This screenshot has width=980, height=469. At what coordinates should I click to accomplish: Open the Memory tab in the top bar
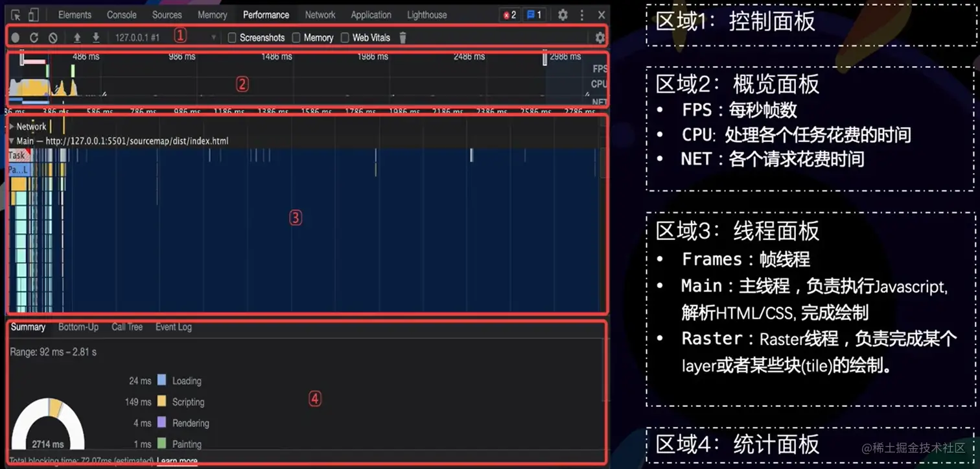click(213, 15)
